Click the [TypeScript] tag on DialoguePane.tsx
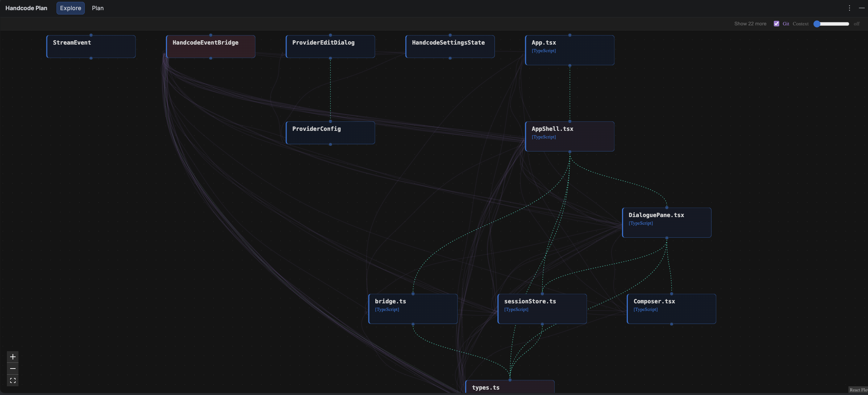Screen dimensions: 868x395 click(641, 223)
